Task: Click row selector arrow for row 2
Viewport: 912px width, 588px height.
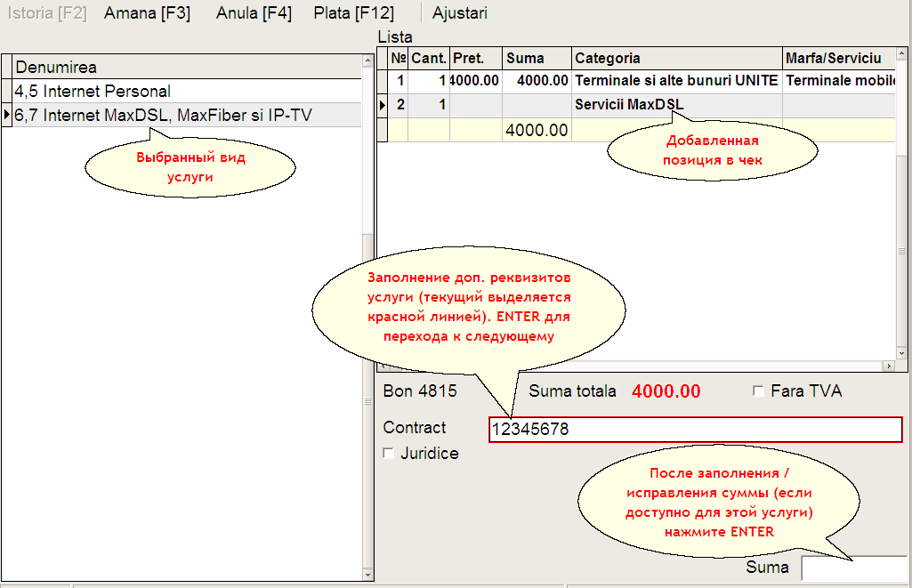Action: (x=382, y=105)
